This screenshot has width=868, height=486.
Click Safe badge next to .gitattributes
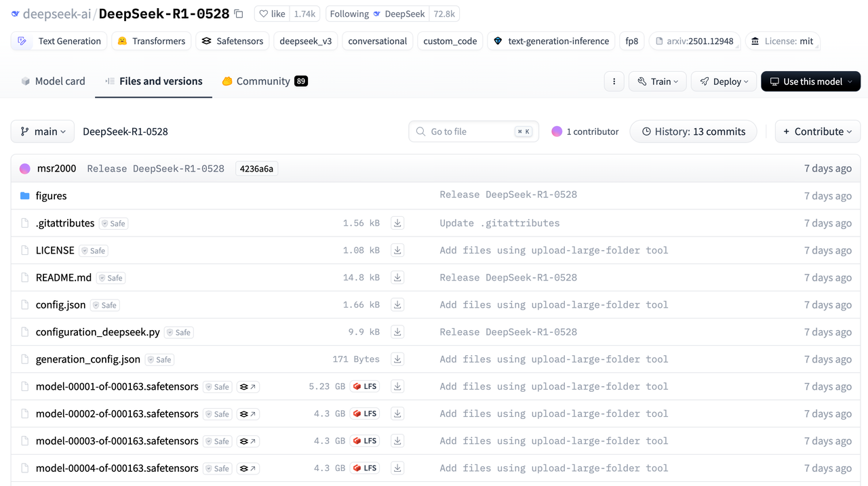coord(113,224)
